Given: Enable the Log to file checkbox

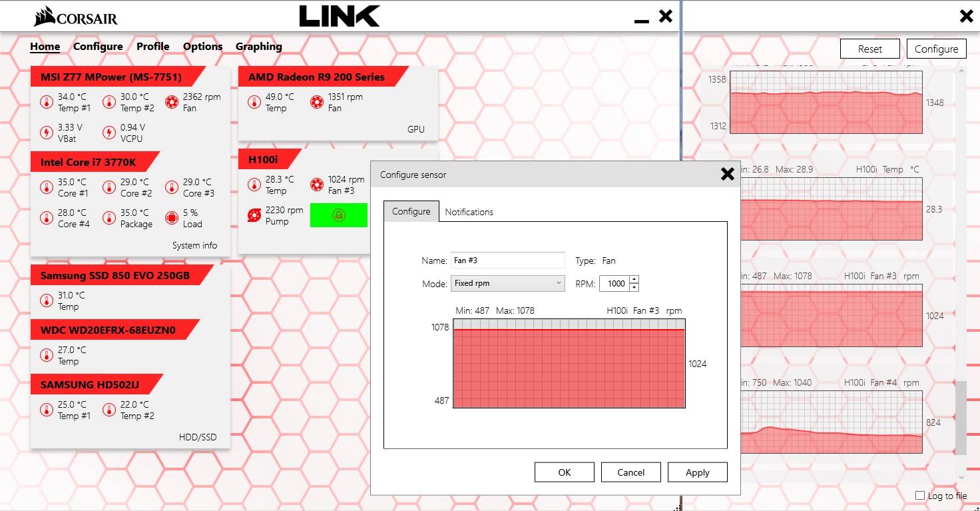Looking at the screenshot, I should 920,496.
